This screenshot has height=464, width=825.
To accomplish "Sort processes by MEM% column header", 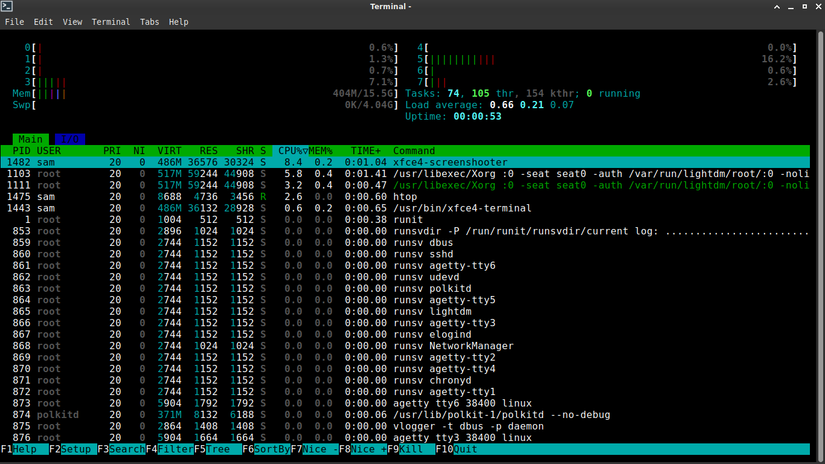I will coord(323,151).
